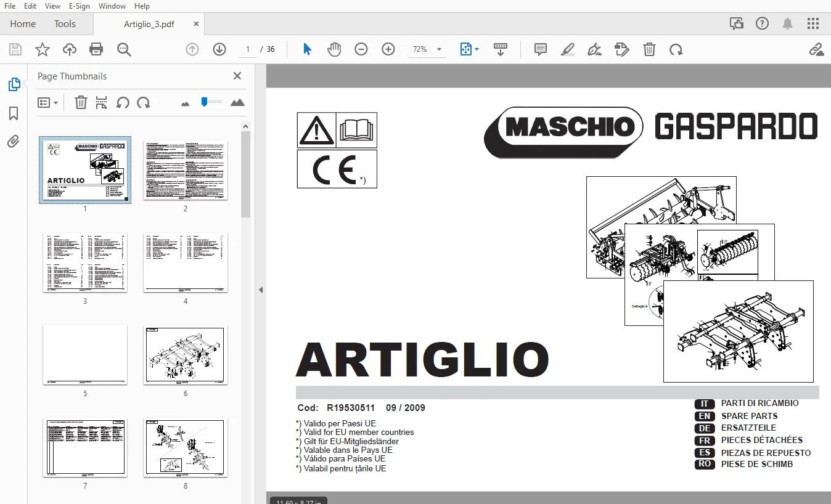Open the help question mark icon

pos(762,23)
